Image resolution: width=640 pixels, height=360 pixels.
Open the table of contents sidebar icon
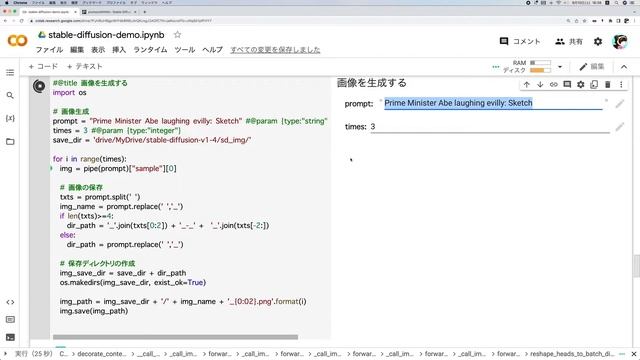10,73
